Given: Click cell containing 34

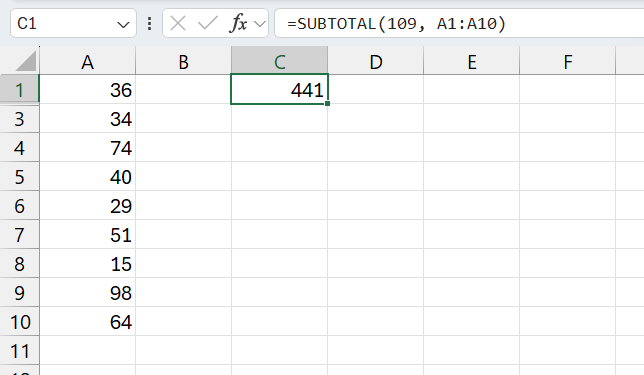Looking at the screenshot, I should (x=87, y=118).
